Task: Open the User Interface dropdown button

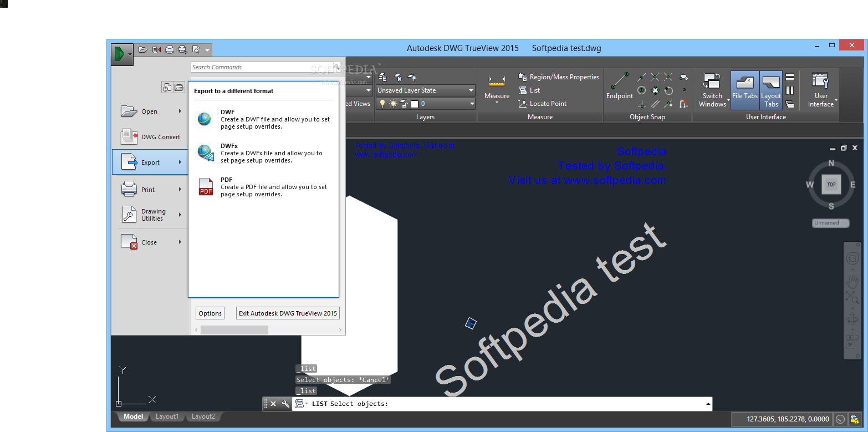Action: pyautogui.click(x=821, y=90)
